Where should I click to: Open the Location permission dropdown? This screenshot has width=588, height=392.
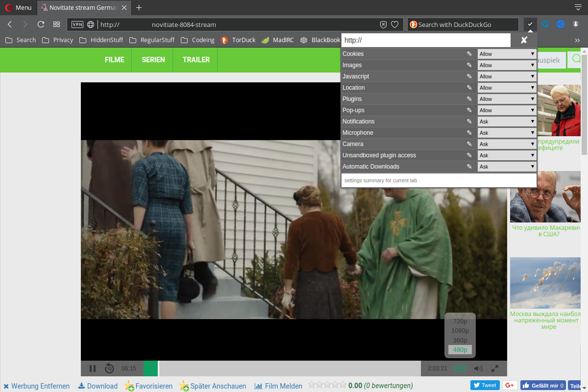click(x=507, y=88)
